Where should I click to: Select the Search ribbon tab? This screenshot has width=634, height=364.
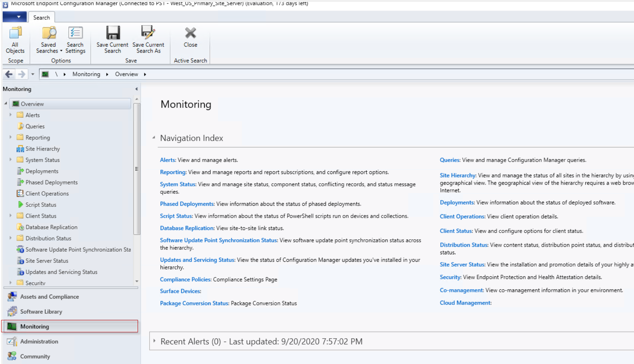[41, 18]
